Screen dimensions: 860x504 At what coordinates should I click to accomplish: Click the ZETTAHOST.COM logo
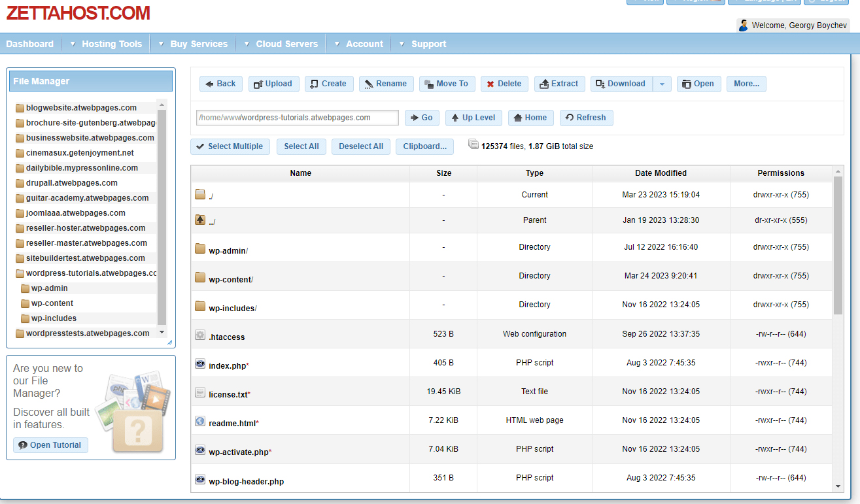78,12
